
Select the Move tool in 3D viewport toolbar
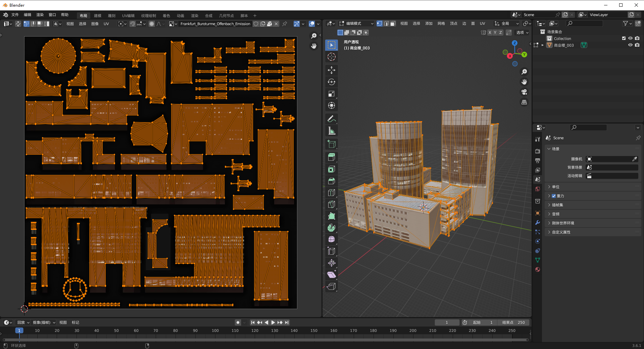click(x=331, y=70)
